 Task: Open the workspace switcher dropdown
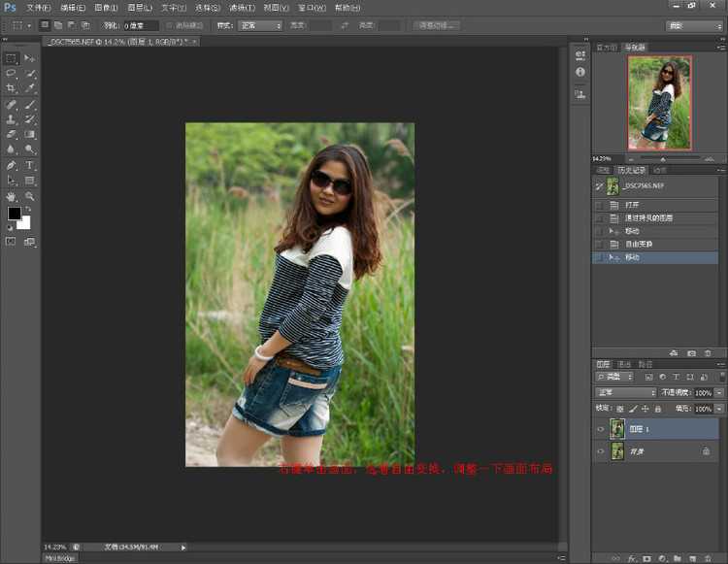[695, 26]
